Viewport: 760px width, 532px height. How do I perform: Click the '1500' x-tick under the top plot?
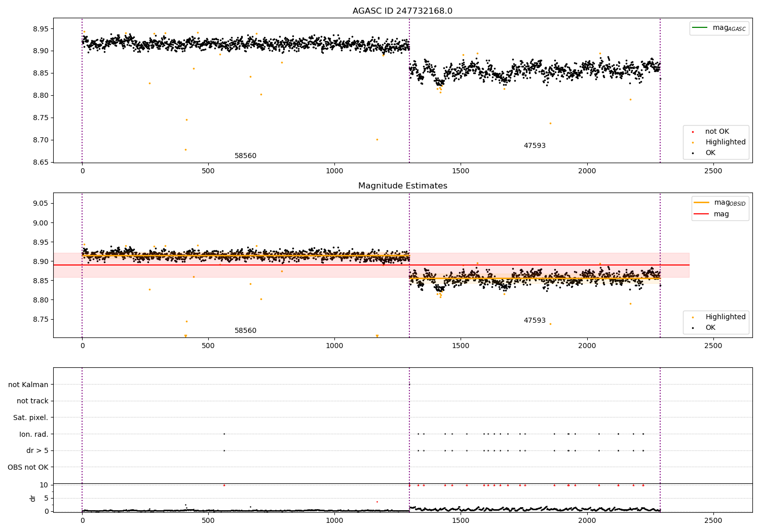[x=461, y=171]
